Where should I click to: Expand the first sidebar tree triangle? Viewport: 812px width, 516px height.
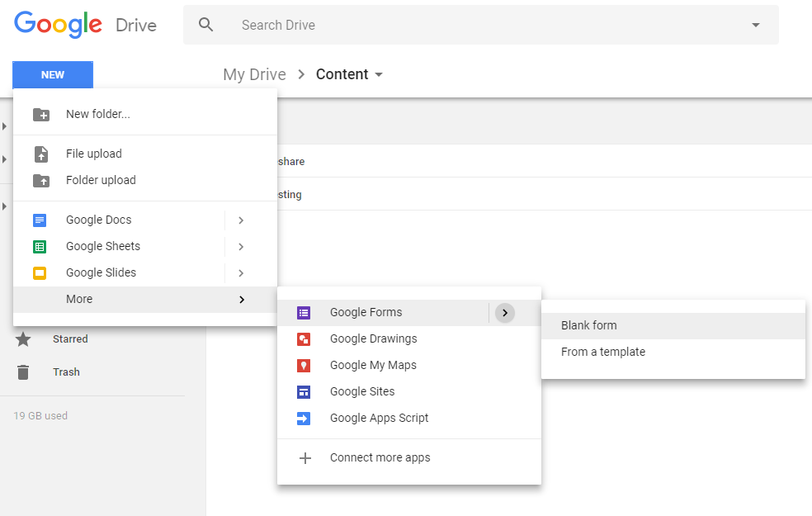pyautogui.click(x=4, y=126)
